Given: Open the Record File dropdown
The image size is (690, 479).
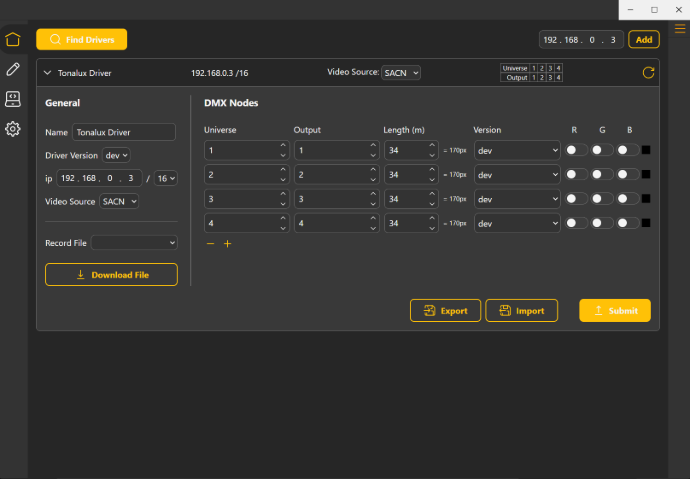Looking at the screenshot, I should coord(134,243).
